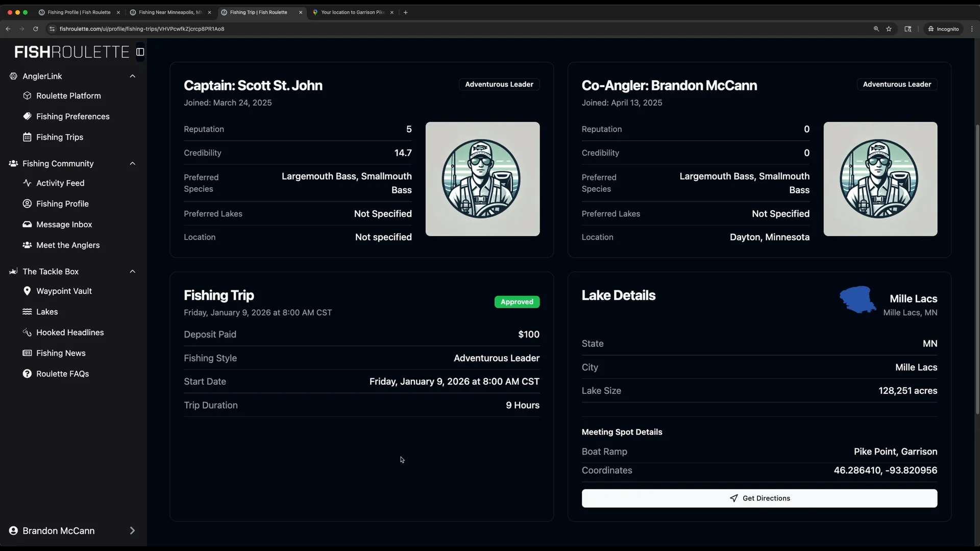Open Meet the Anglers link
The image size is (980, 551).
68,245
